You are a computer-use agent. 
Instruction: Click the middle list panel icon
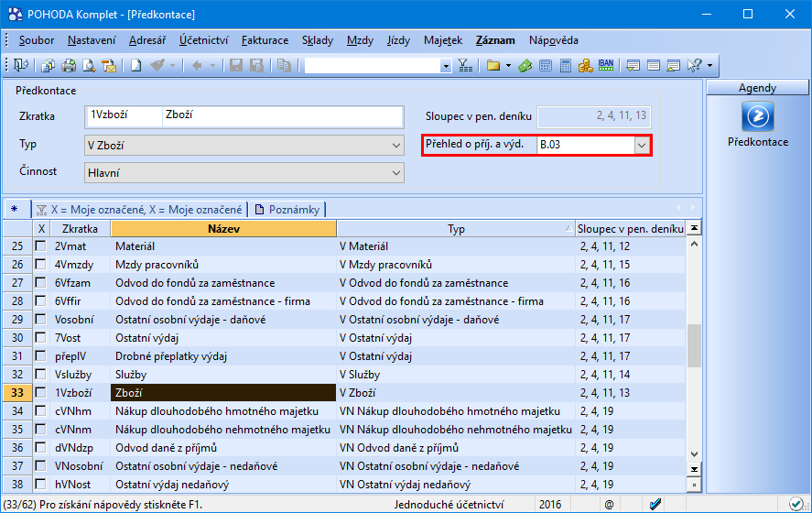click(654, 65)
